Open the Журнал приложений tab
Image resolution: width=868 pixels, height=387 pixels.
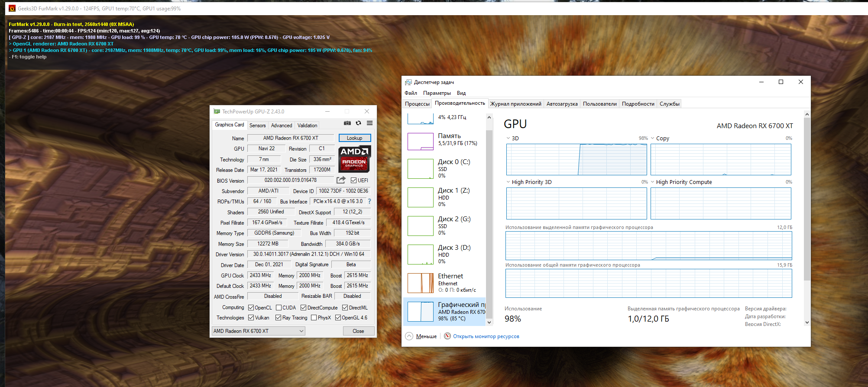(x=516, y=104)
